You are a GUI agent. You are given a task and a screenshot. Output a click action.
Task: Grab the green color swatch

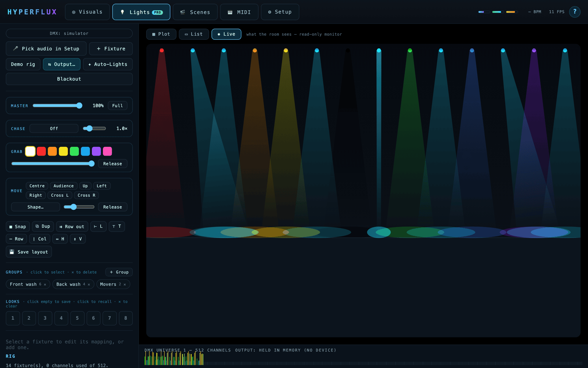[x=75, y=151]
